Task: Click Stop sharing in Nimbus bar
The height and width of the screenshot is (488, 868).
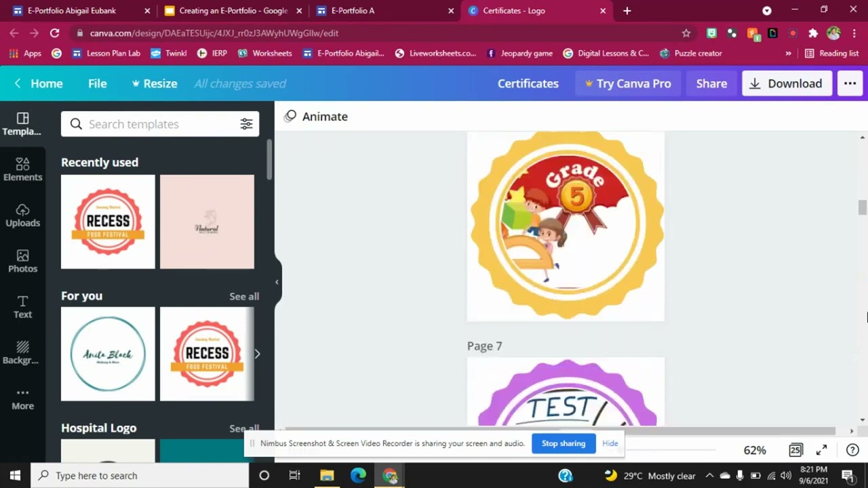Action: point(564,443)
